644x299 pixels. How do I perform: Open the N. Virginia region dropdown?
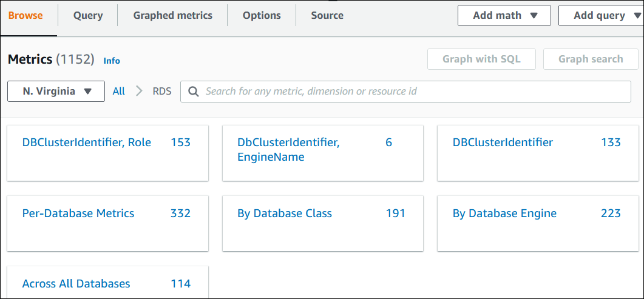tap(56, 92)
